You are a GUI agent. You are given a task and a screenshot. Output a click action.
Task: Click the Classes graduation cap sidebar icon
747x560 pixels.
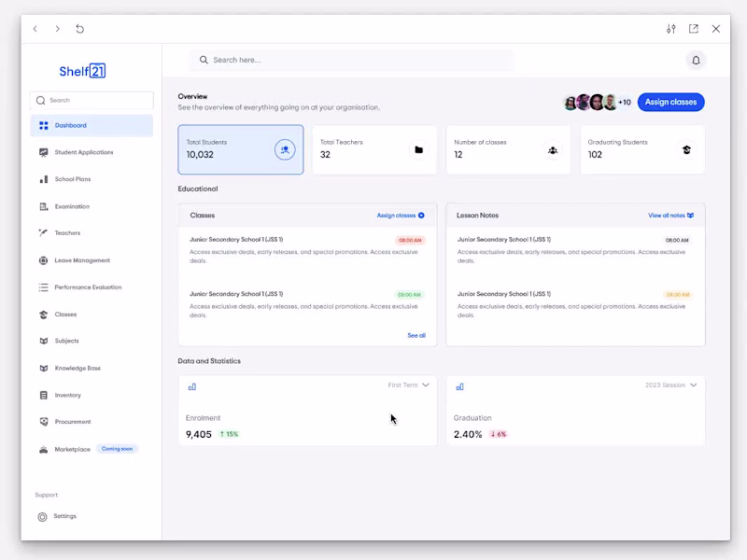[43, 315]
